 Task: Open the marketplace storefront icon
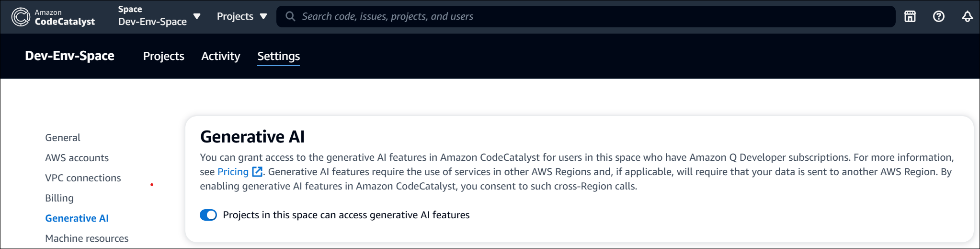(x=910, y=17)
